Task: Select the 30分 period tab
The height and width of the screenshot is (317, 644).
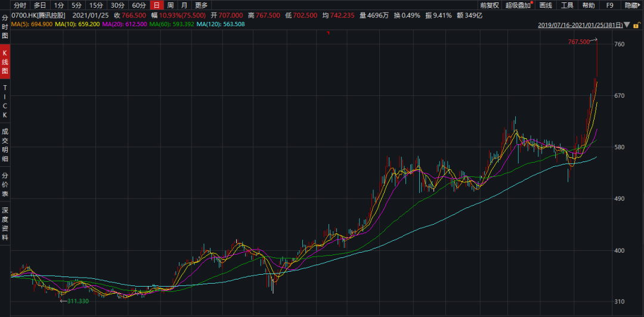Action: click(x=117, y=5)
